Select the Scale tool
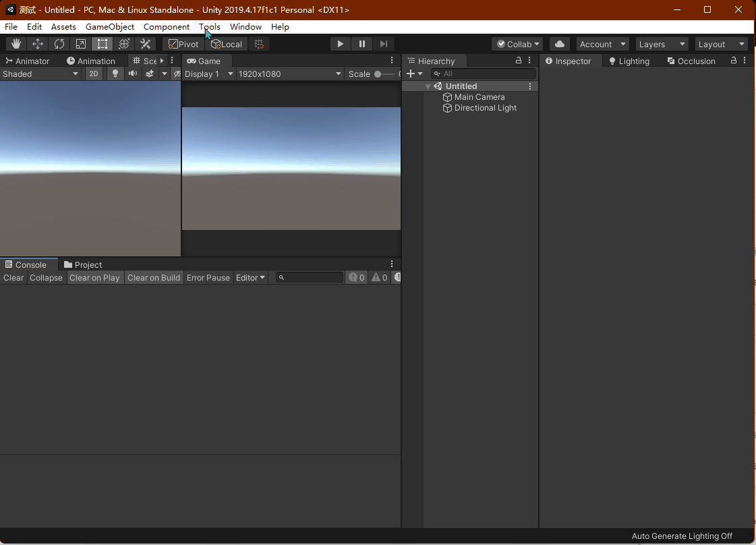This screenshot has height=545, width=756. [x=80, y=44]
